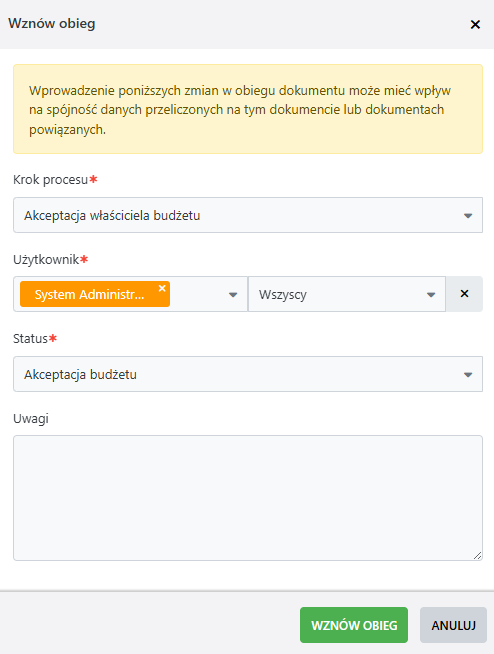Viewport: 494px width, 654px height.
Task: Open the Akceptacja budżetu status dropdown
Action: pos(248,374)
